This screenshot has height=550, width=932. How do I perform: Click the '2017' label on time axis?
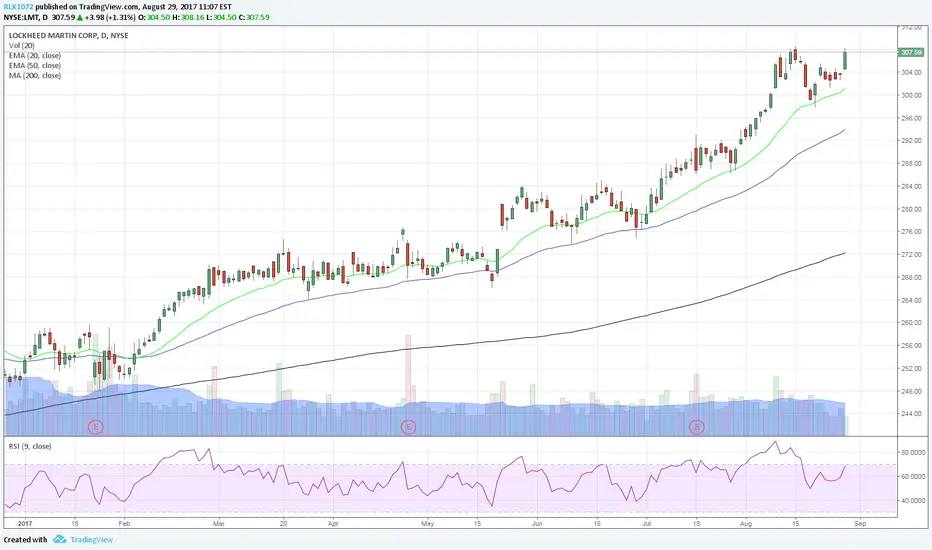(24, 524)
